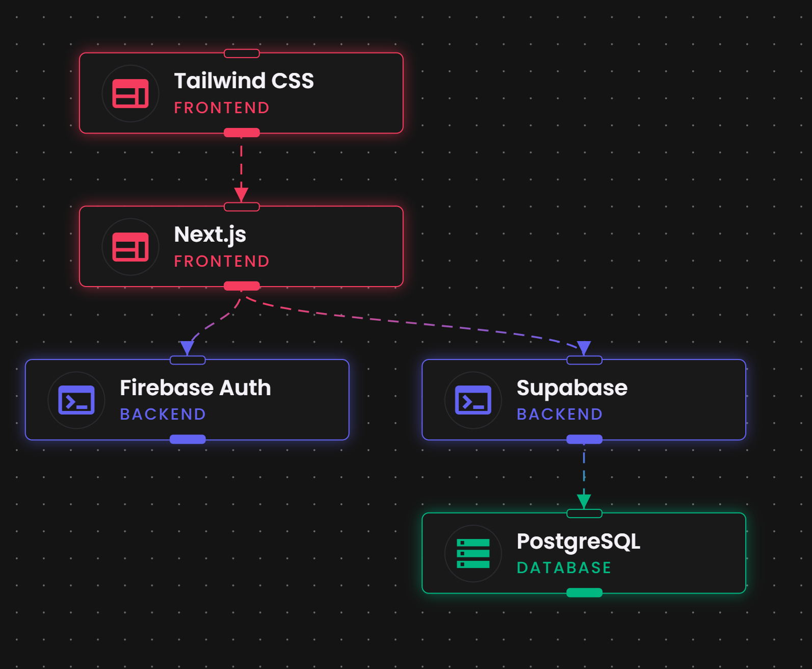Click PostgreSQL bottom output handle
This screenshot has height=669, width=812.
[x=584, y=593]
